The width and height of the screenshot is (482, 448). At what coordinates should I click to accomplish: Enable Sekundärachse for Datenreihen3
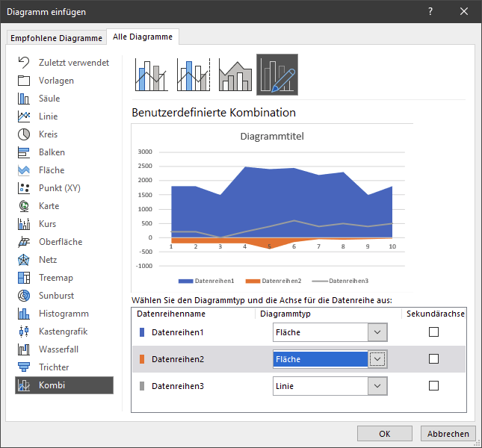(433, 386)
